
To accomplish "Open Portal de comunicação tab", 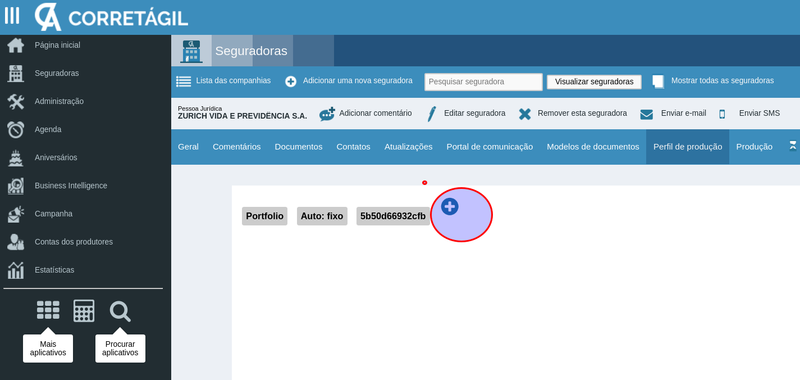I will pyautogui.click(x=490, y=147).
